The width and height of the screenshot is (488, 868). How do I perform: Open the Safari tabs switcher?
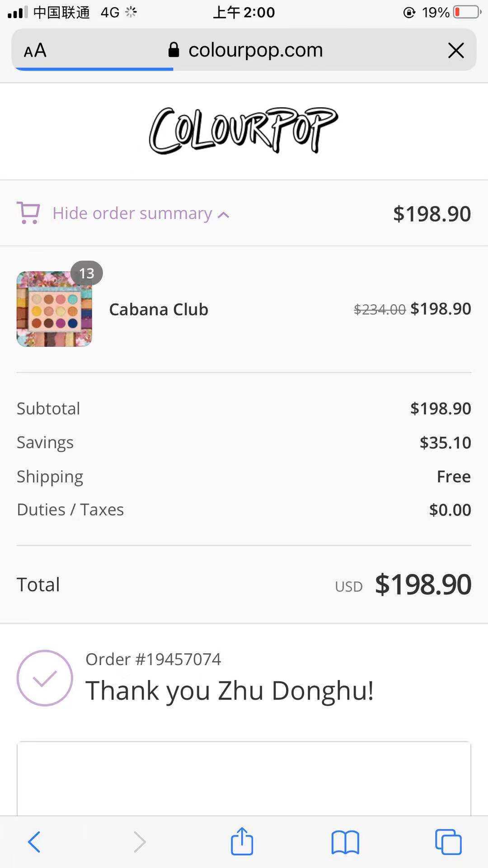click(448, 842)
